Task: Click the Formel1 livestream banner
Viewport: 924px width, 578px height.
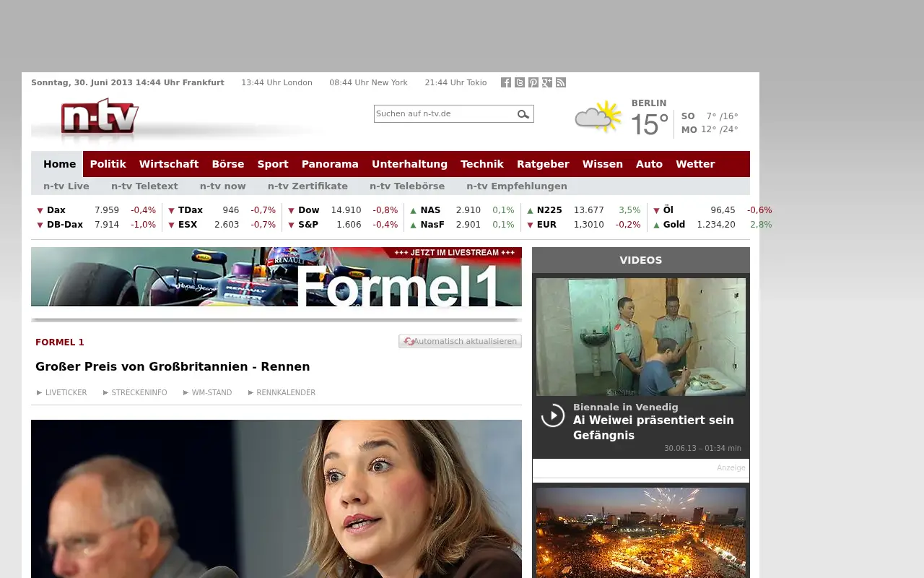Action: pyautogui.click(x=276, y=277)
